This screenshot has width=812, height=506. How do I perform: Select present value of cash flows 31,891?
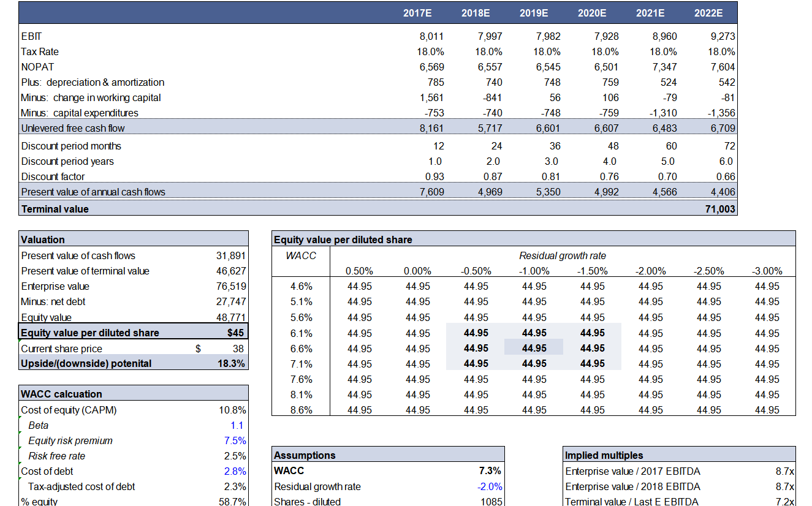(x=230, y=256)
